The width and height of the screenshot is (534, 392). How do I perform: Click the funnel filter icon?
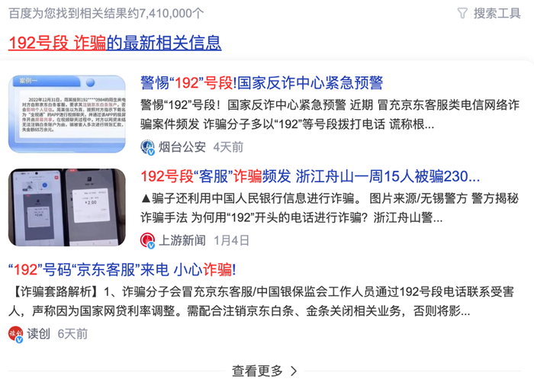point(462,14)
